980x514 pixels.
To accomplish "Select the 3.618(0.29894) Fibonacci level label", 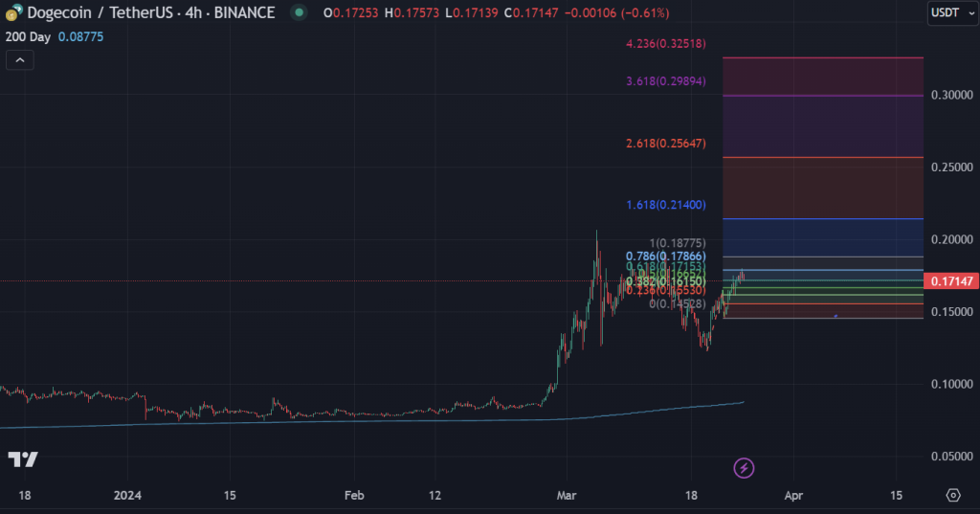I will tap(666, 81).
